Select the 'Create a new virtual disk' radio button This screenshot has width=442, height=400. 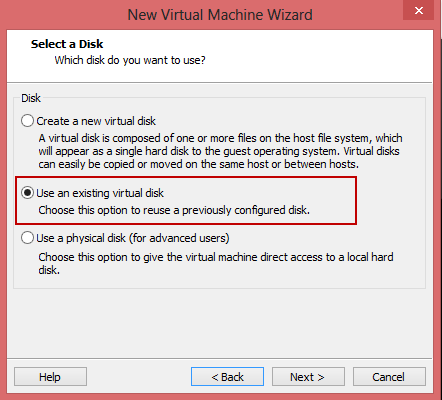(27, 121)
